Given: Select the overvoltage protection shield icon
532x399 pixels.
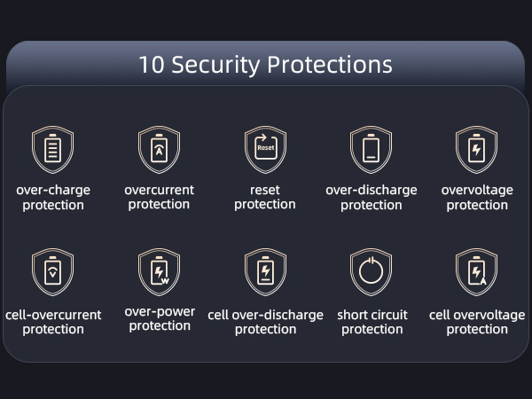Looking at the screenshot, I should pyautogui.click(x=477, y=150).
